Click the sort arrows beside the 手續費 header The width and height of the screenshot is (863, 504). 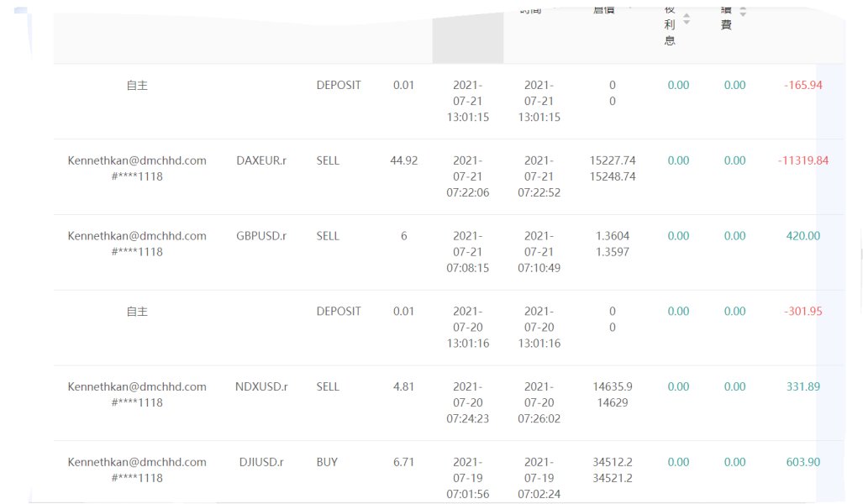pos(743,12)
